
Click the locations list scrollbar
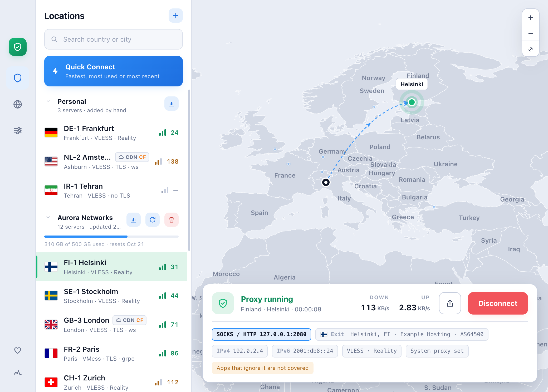189,170
